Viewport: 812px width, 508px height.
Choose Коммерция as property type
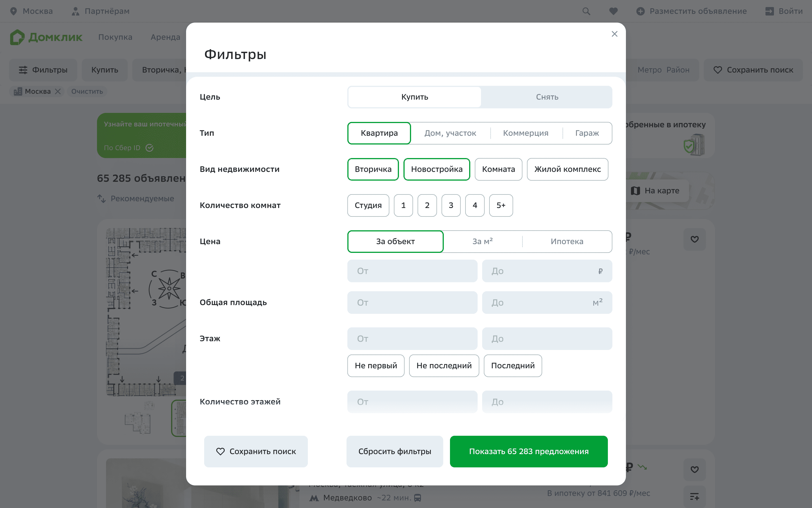point(526,133)
